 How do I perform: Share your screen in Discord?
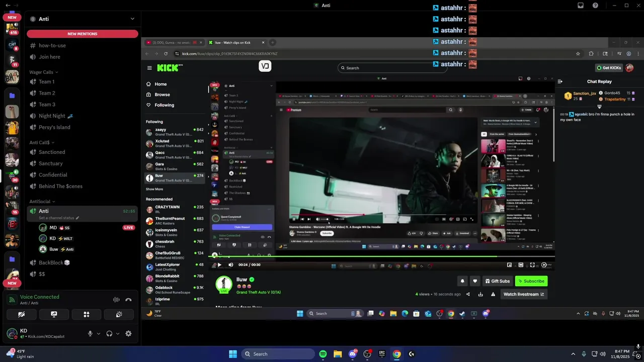(54, 314)
